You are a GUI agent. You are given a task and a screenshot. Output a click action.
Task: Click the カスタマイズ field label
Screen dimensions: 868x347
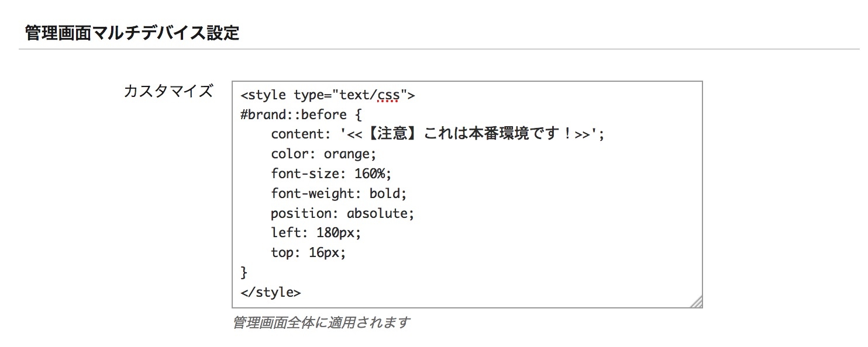168,92
